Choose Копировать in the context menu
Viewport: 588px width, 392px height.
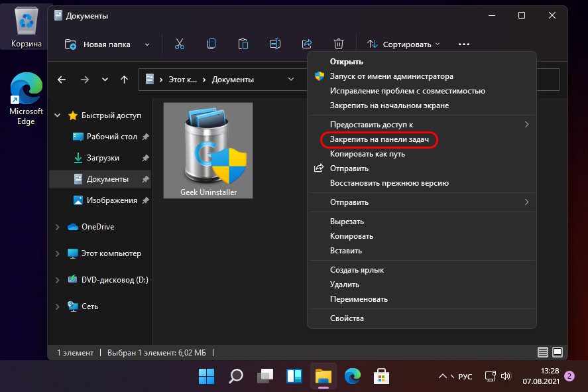pyautogui.click(x=422, y=236)
